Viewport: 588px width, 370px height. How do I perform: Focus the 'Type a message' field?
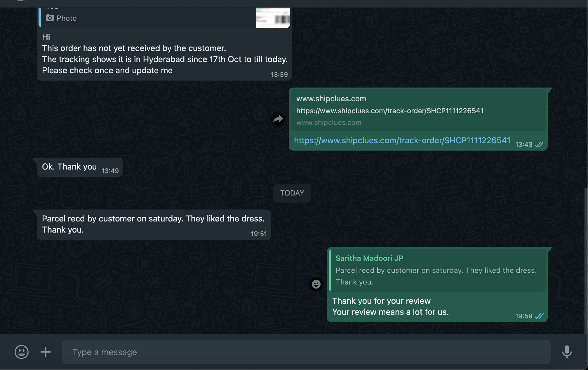[306, 352]
